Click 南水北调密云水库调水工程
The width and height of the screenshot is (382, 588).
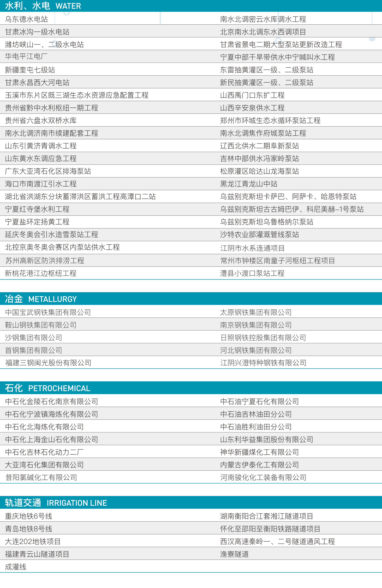263,19
